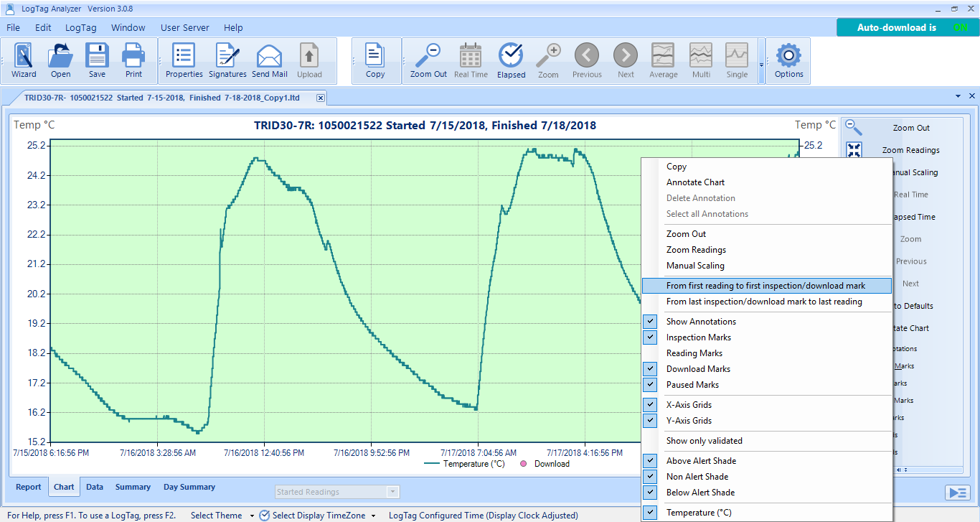Image resolution: width=980 pixels, height=522 pixels.
Task: Close the TRID30-7R document tab
Action: [321, 98]
